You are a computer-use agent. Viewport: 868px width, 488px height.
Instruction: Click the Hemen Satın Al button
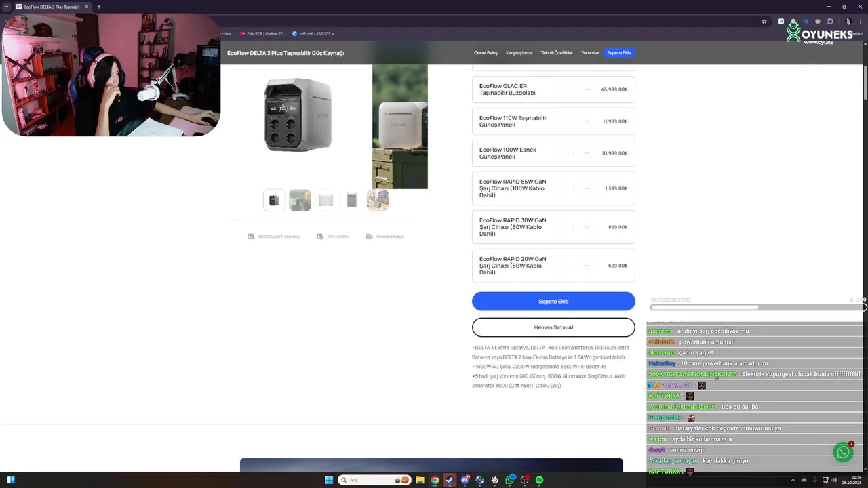pos(553,327)
